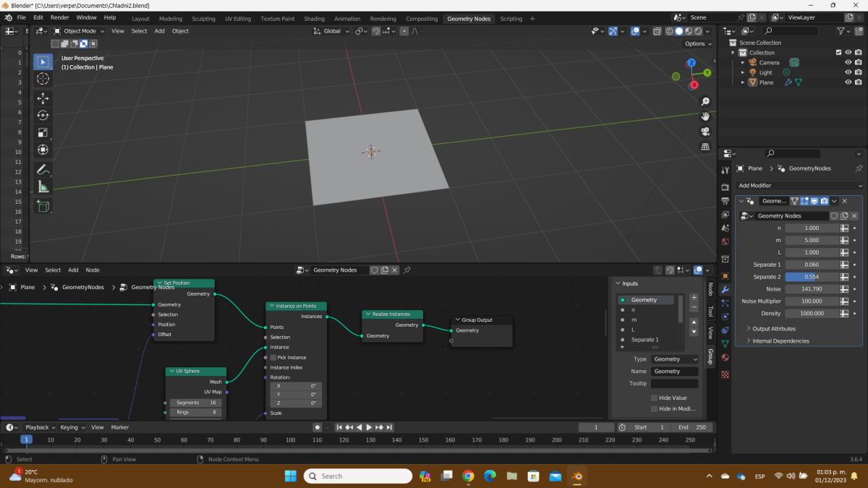
Task: Select the Select Box tool
Action: [43, 62]
